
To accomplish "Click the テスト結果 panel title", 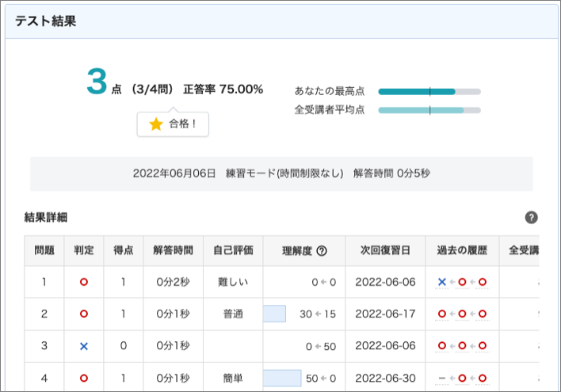I will pos(46,21).
